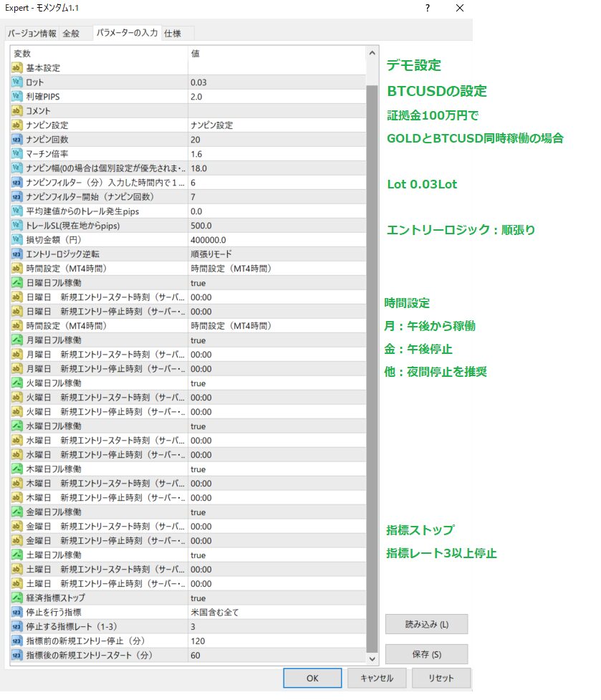This screenshot has width=601, height=700.
Task: Open the 仕様 tab
Action: pyautogui.click(x=172, y=33)
